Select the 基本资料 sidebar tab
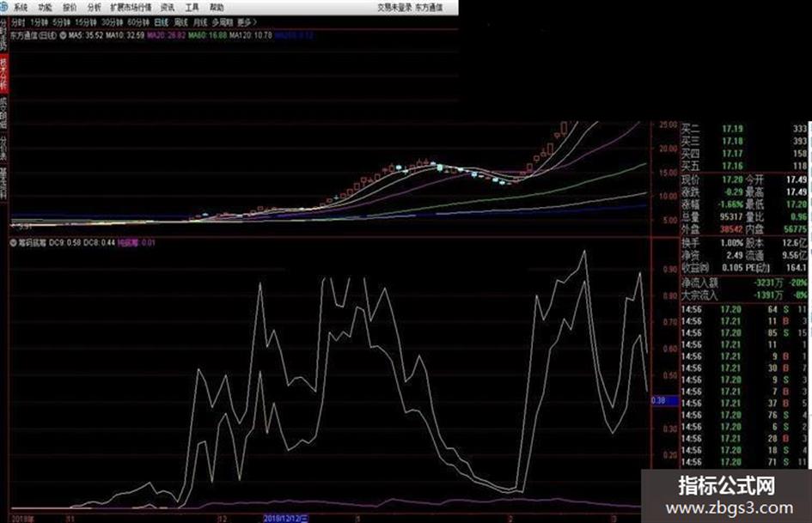 (x=3, y=183)
